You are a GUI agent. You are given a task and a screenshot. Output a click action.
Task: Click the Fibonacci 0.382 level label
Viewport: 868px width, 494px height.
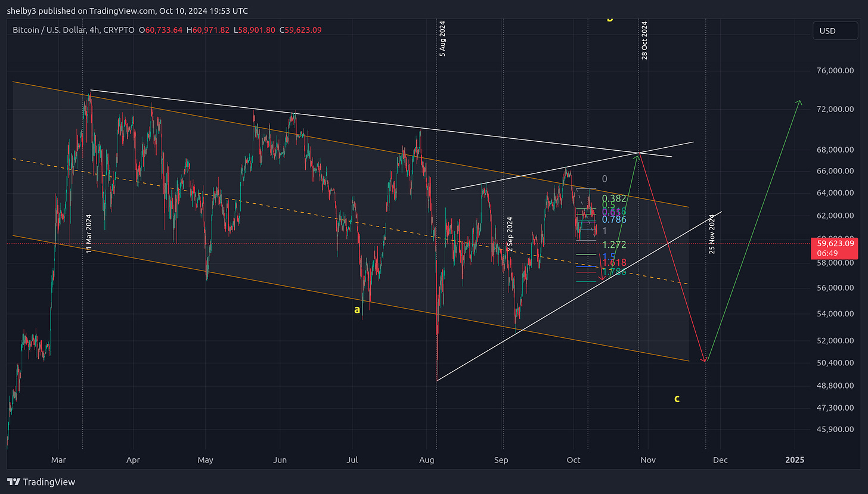click(x=613, y=198)
